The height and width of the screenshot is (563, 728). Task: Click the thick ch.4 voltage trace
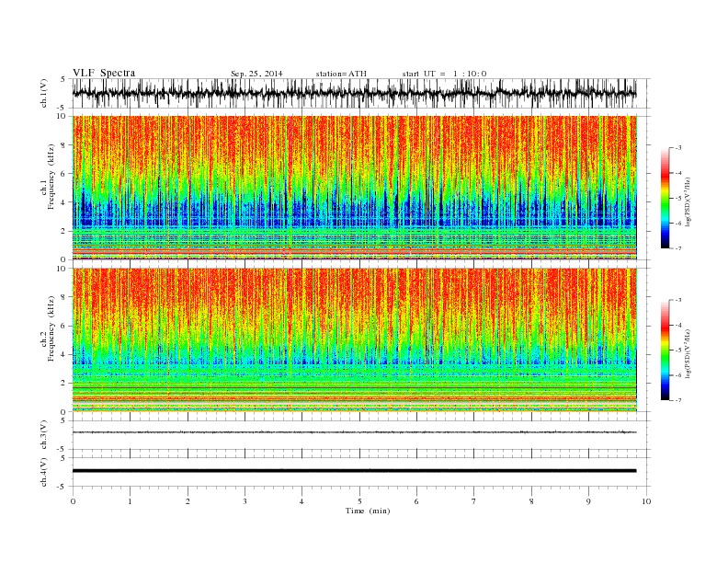tap(354, 471)
